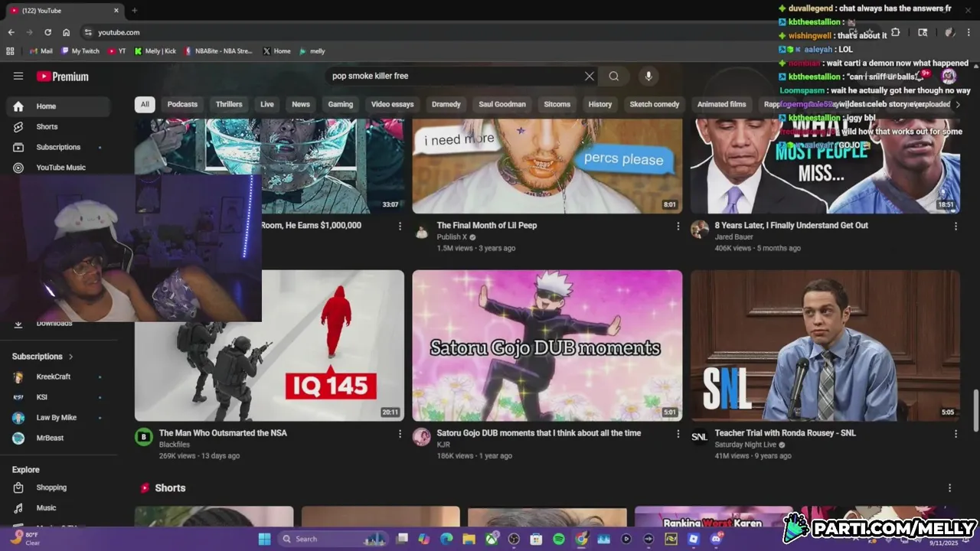Select the Gaming filter chip
This screenshot has height=551, width=980.
click(341, 104)
